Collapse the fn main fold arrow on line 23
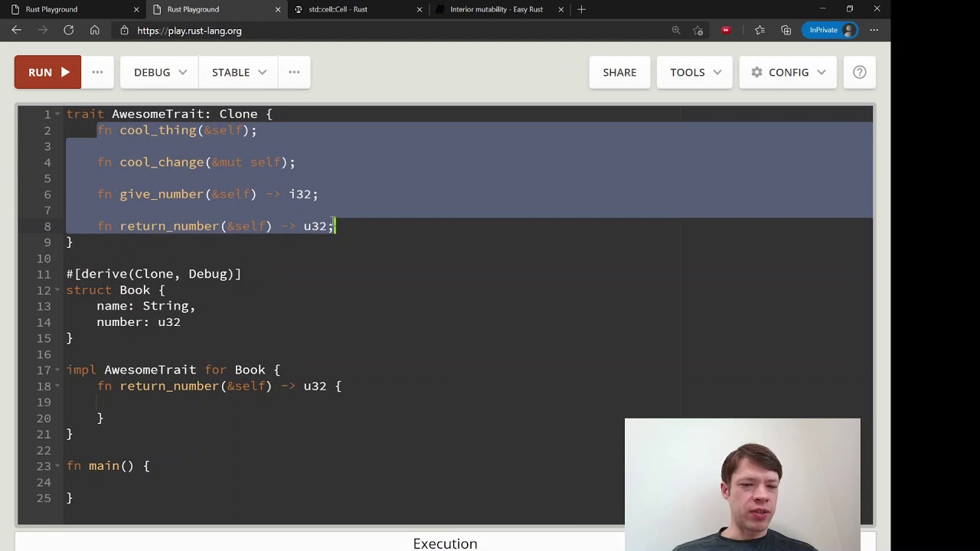Image resolution: width=980 pixels, height=551 pixels. [57, 466]
